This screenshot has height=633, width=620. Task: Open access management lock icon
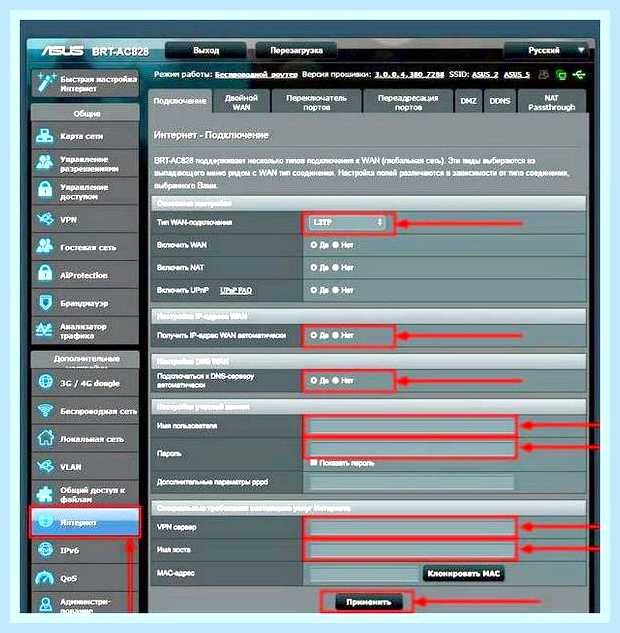(45, 190)
